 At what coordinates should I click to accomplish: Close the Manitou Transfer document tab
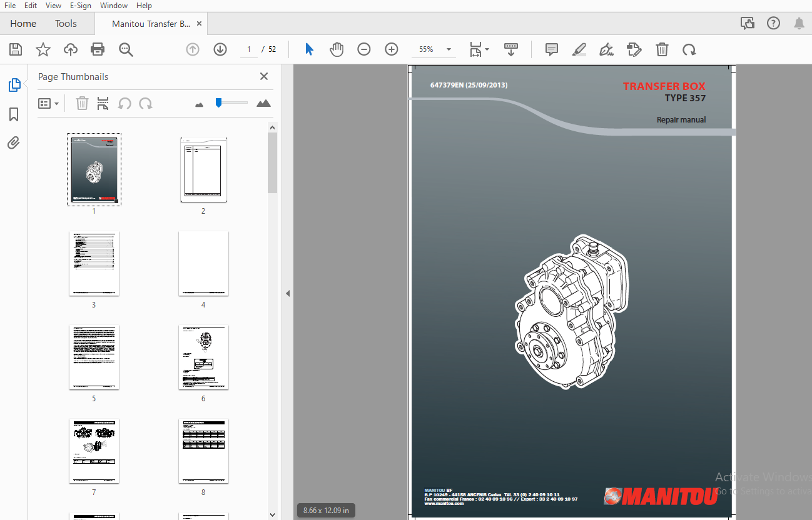[200, 24]
